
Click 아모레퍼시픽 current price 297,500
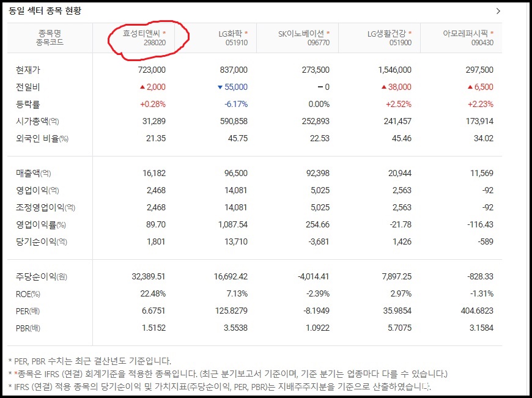pyautogui.click(x=479, y=70)
